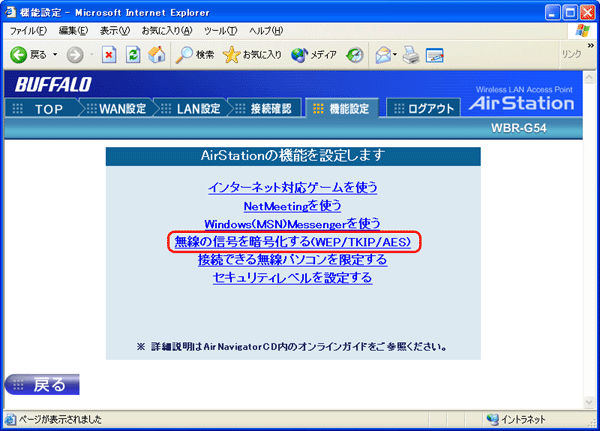The width and height of the screenshot is (600, 431).
Task: Open the Search (検索) toolbar button
Action: point(196,54)
